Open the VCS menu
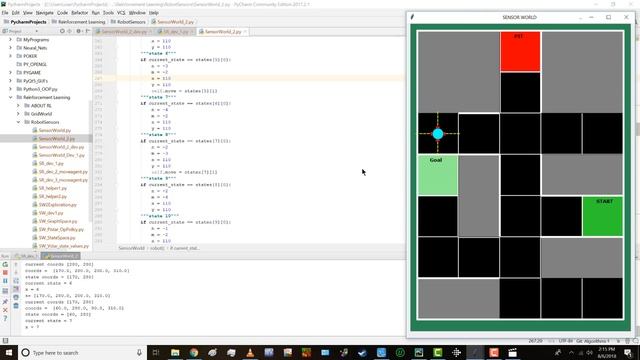The height and width of the screenshot is (360, 640). tap(121, 13)
